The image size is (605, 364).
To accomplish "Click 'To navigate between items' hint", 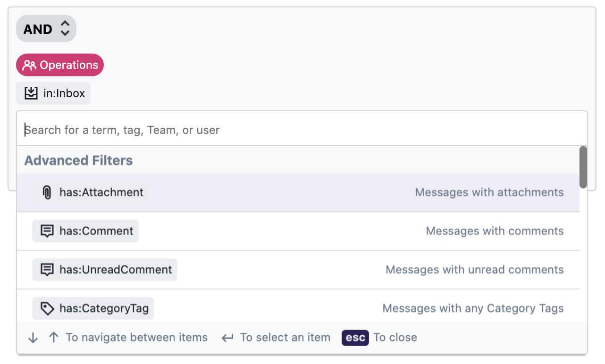I will (137, 338).
